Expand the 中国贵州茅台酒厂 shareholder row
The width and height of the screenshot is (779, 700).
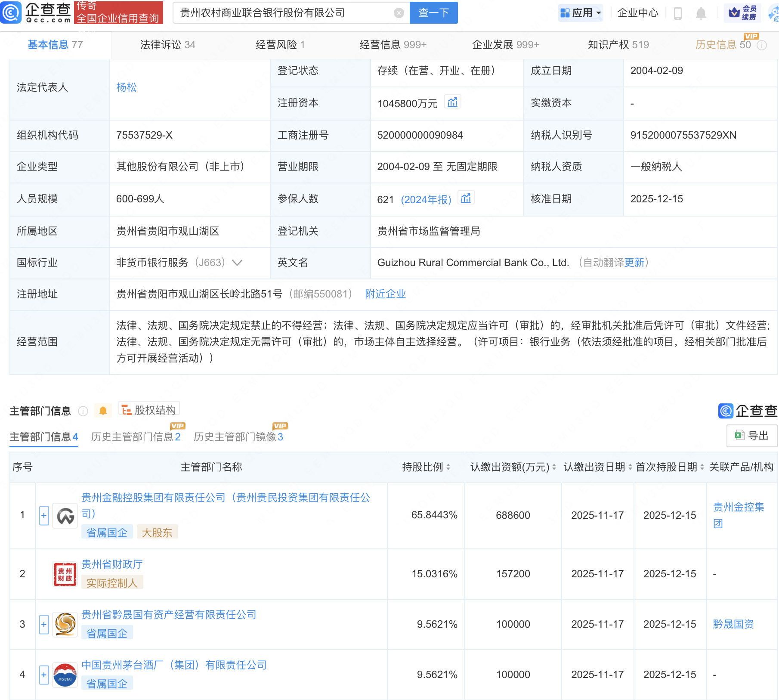[44, 675]
